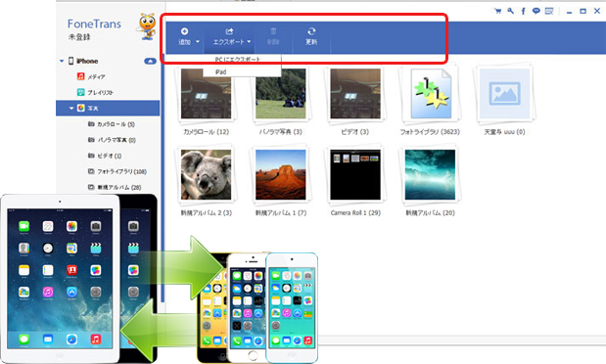
Task: Click the 未登録 registration status text
Action: pos(79,37)
